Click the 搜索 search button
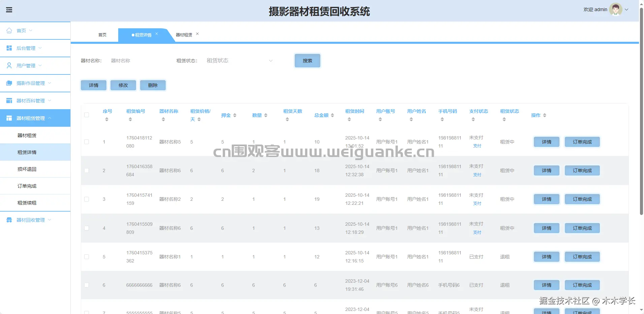 point(308,61)
